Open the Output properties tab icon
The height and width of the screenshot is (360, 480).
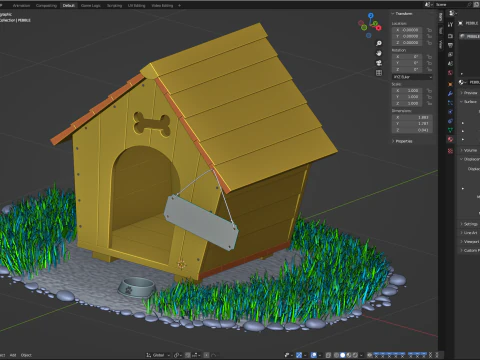coord(450,45)
